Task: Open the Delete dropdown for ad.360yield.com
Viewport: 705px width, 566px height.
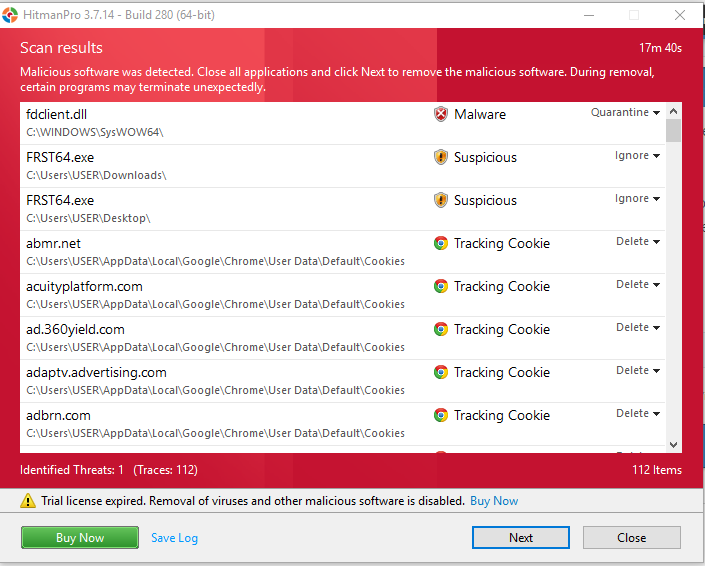Action: pos(638,327)
